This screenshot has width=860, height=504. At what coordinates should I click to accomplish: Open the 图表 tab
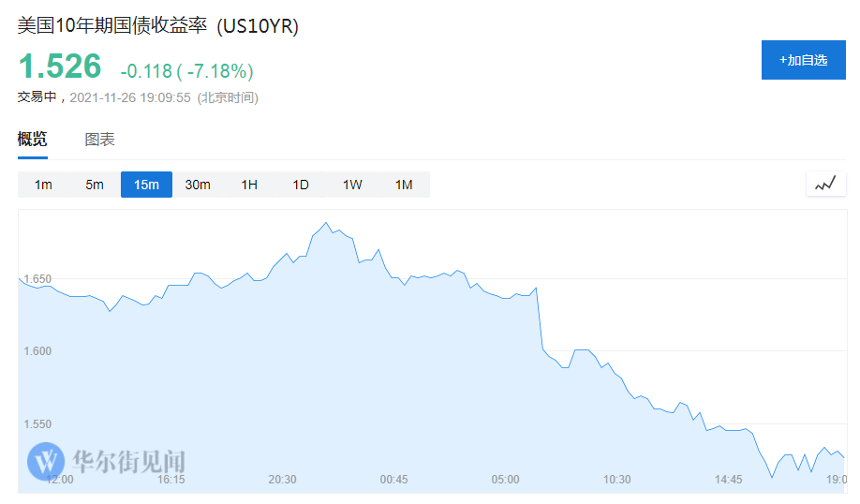pos(99,140)
